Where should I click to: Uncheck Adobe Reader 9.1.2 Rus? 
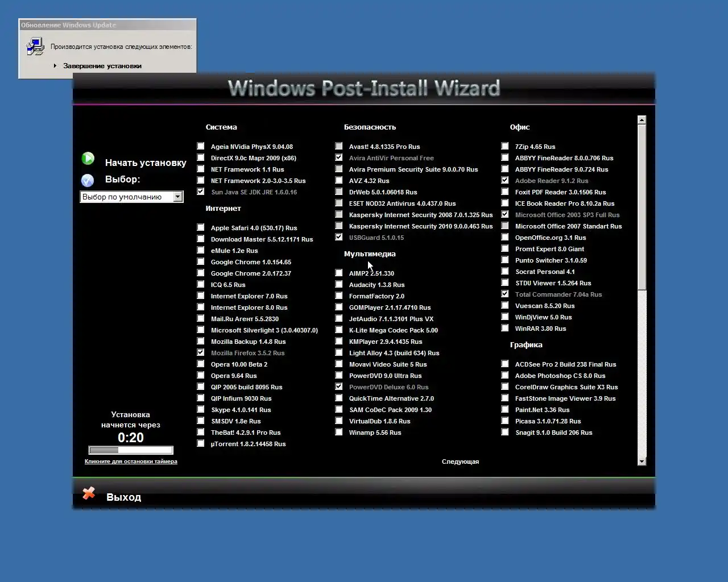point(505,180)
